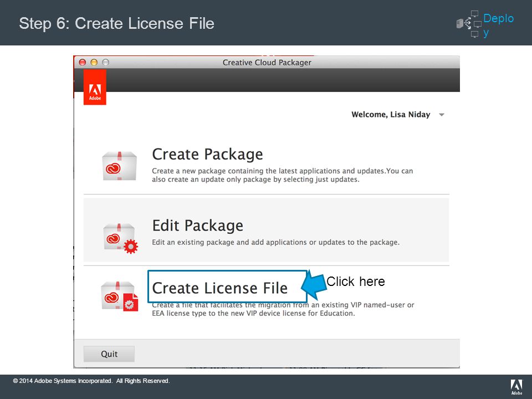
Task: Click the Step 6: Create License File title
Action: (117, 23)
